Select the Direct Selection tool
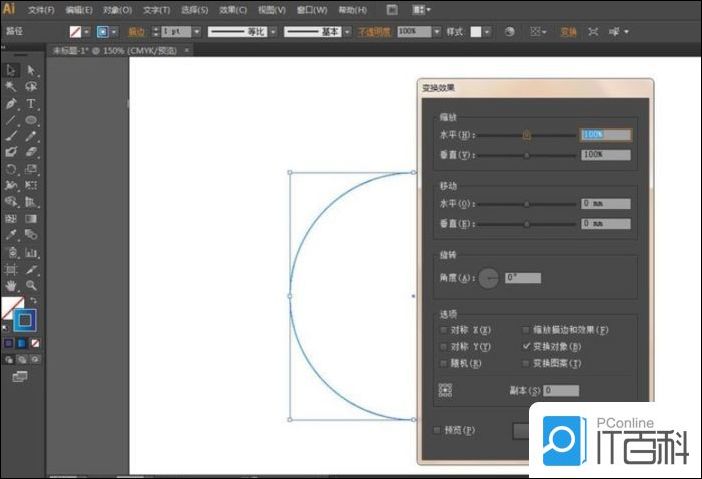This screenshot has height=479, width=702. pyautogui.click(x=31, y=70)
